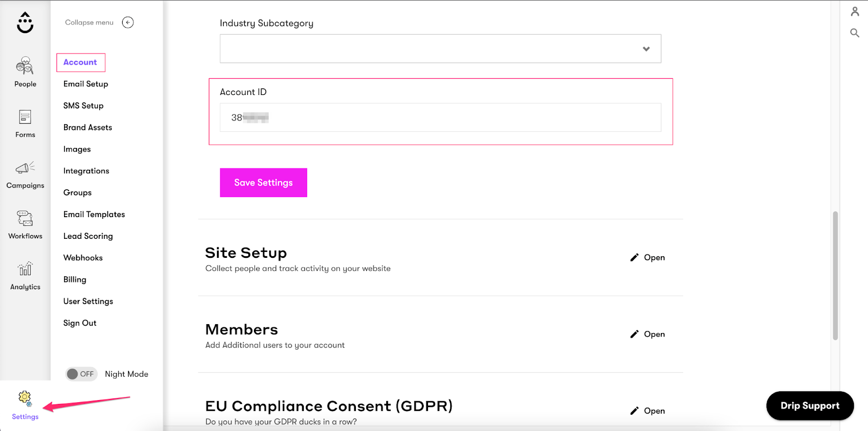This screenshot has height=431, width=868.
Task: Go to Campaigns megaphone icon
Action: tap(25, 168)
